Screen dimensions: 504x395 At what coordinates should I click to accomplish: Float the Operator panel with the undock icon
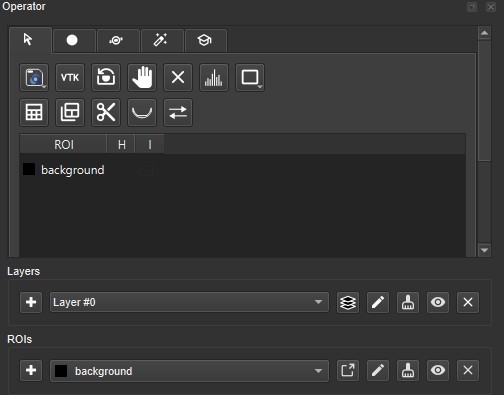pyautogui.click(x=472, y=7)
